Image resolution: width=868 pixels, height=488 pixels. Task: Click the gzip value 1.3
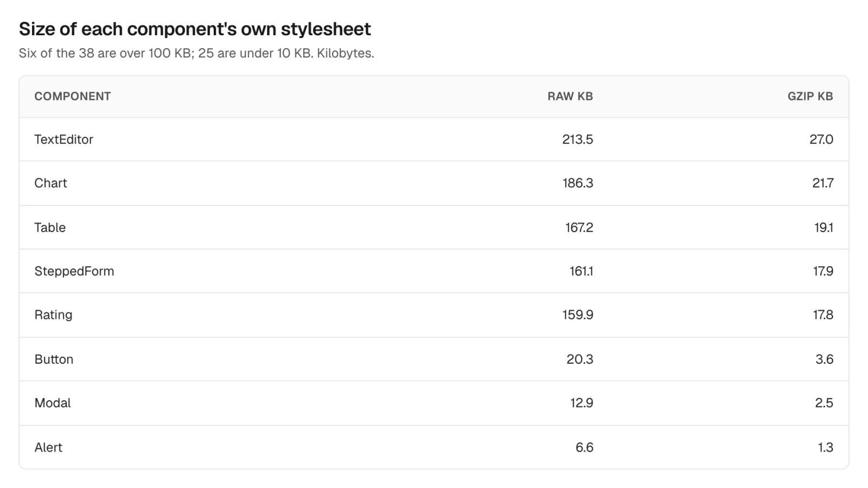(825, 447)
